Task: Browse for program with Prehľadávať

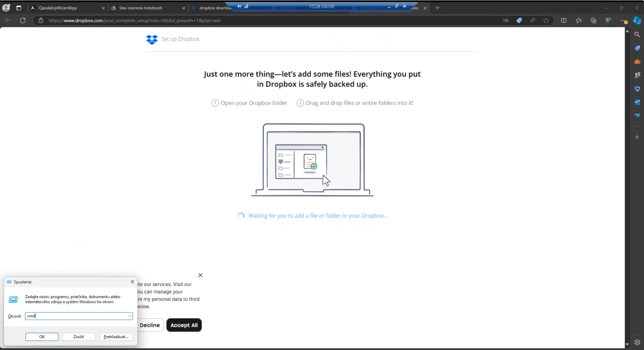Action: (116, 337)
